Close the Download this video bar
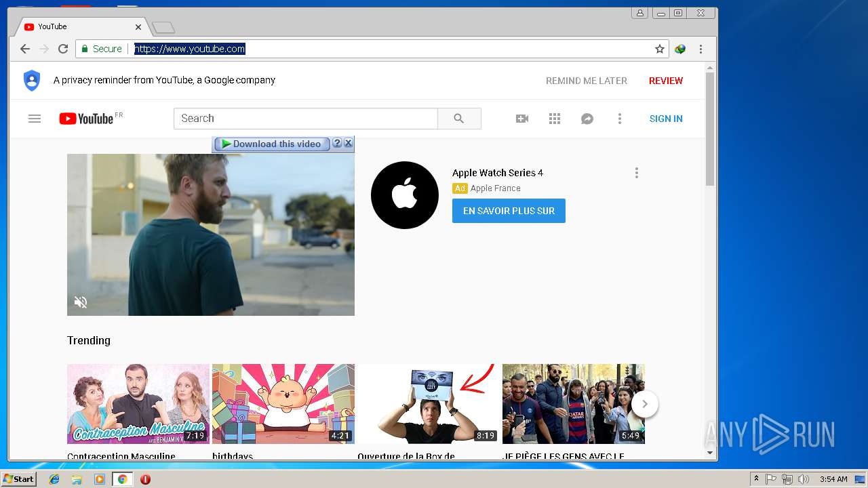Viewport: 868px width, 488px height. coord(348,143)
